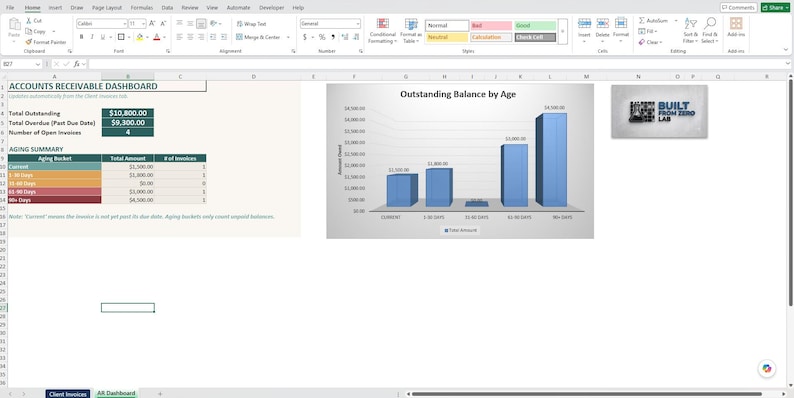Toggle Wrap Text on
Screen dimensions: 794x398
pyautogui.click(x=251, y=24)
